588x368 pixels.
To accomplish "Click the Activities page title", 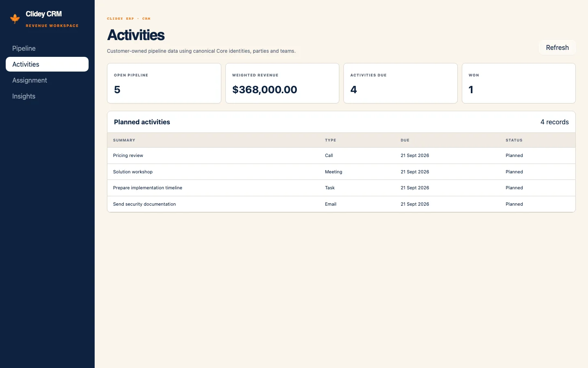I will point(136,35).
